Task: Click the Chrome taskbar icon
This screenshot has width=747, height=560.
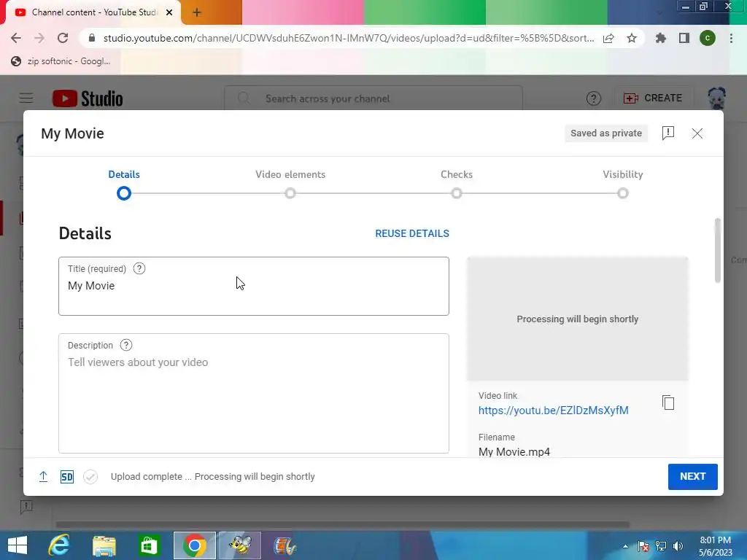Action: [x=194, y=545]
